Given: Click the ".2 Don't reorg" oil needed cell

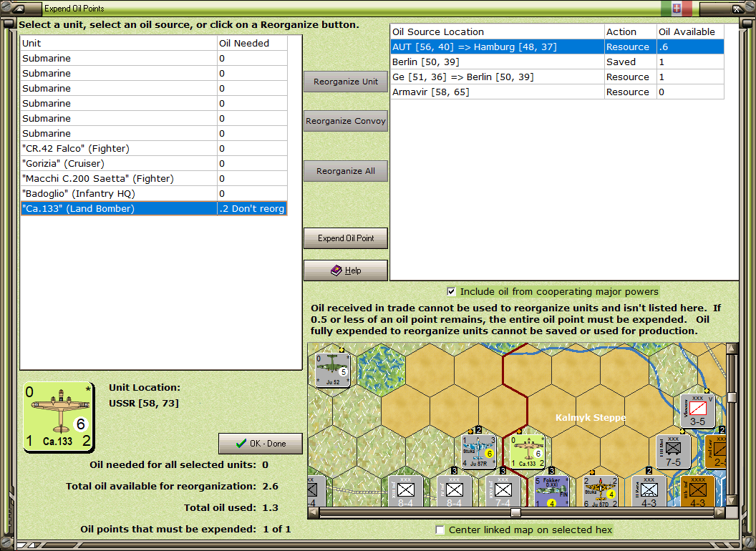Looking at the screenshot, I should (252, 209).
